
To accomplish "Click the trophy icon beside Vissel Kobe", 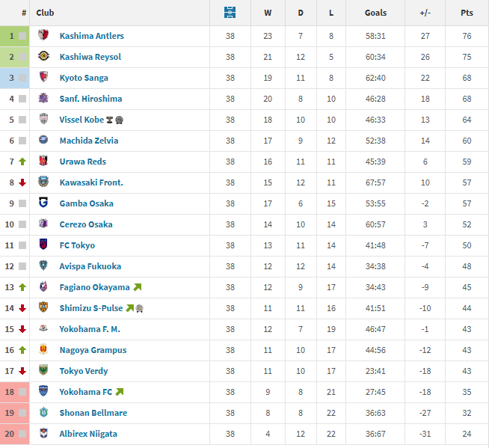I will [x=109, y=120].
